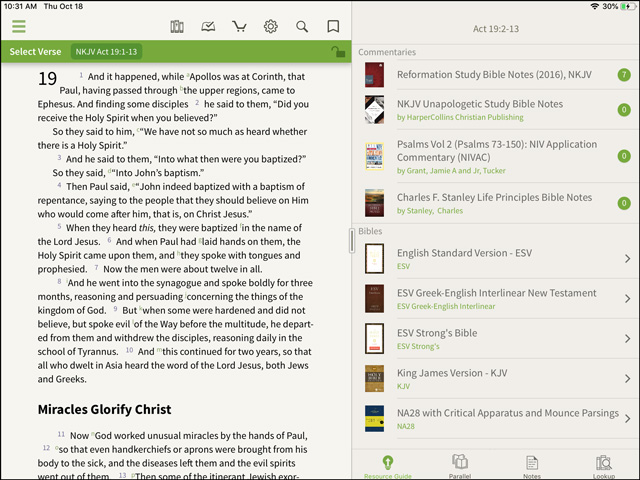640x480 pixels.
Task: Tap the Miracles Glorify Christ heading
Action: click(x=104, y=409)
